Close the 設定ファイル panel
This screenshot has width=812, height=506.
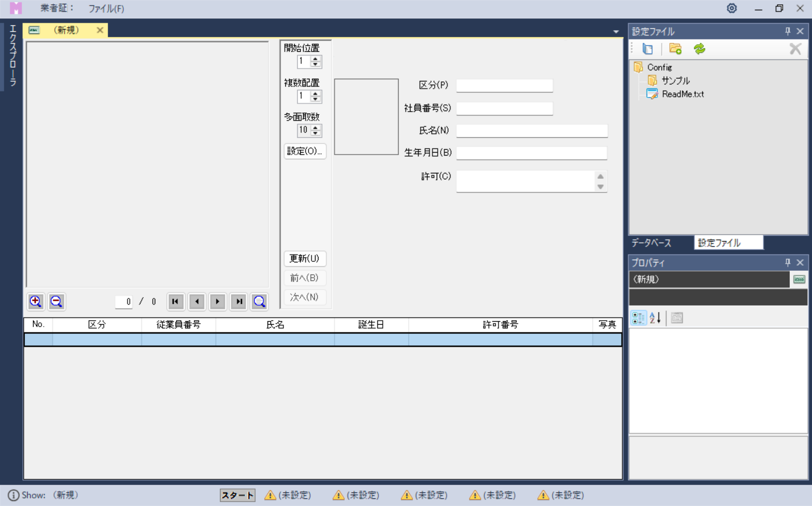[800, 31]
